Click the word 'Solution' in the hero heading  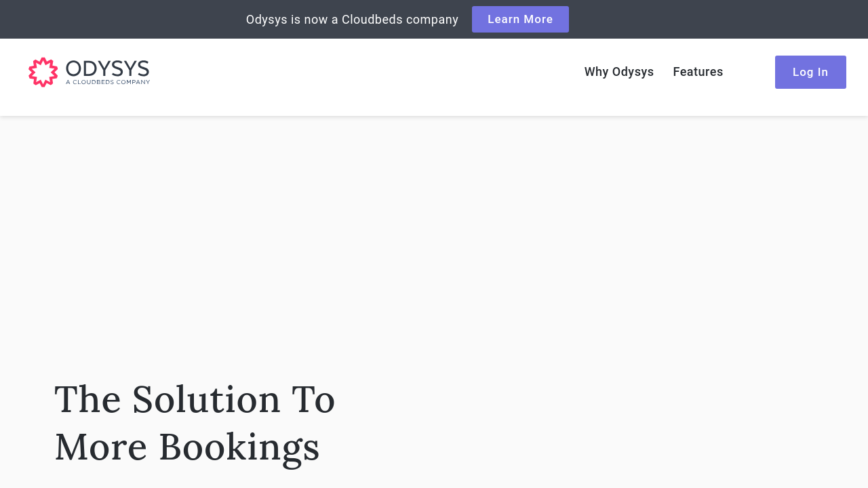206,399
